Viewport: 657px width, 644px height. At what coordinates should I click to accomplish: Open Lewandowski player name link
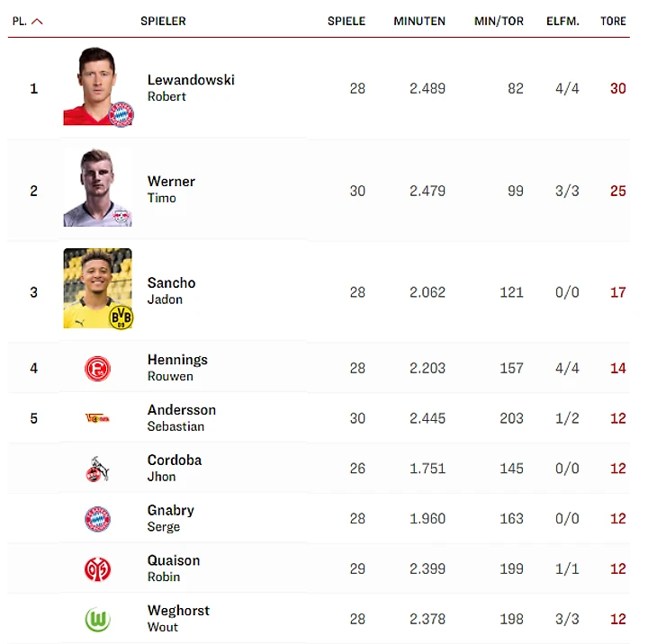[x=191, y=80]
